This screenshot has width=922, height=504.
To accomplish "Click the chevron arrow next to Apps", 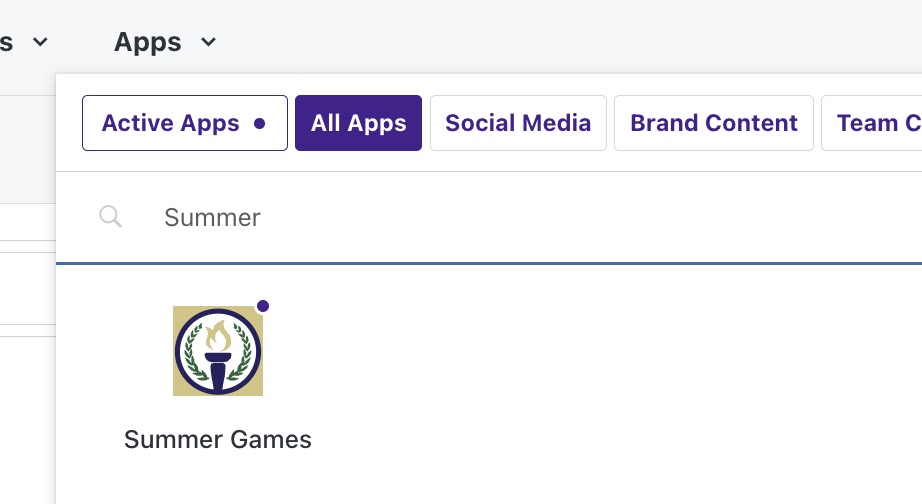I will tap(208, 42).
